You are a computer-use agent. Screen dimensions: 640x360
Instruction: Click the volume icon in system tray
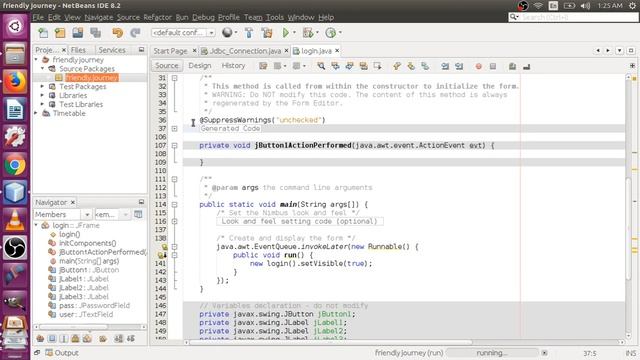tap(585, 6)
